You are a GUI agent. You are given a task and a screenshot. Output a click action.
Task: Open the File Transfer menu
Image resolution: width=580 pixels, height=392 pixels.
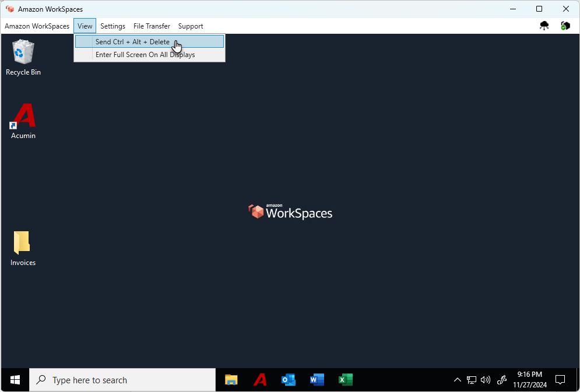(152, 26)
